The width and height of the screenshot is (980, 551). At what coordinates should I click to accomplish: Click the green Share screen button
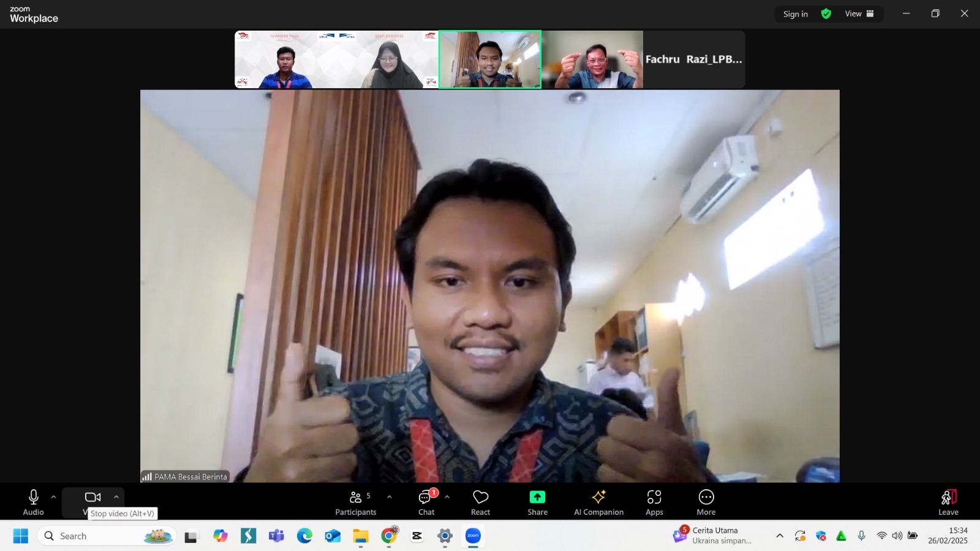(537, 502)
